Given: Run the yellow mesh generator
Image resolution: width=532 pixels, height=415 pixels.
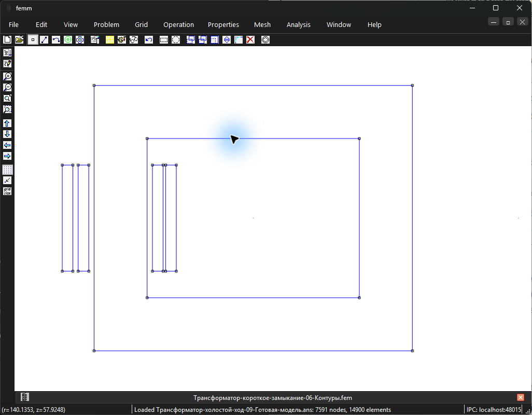Looking at the screenshot, I should (109, 40).
